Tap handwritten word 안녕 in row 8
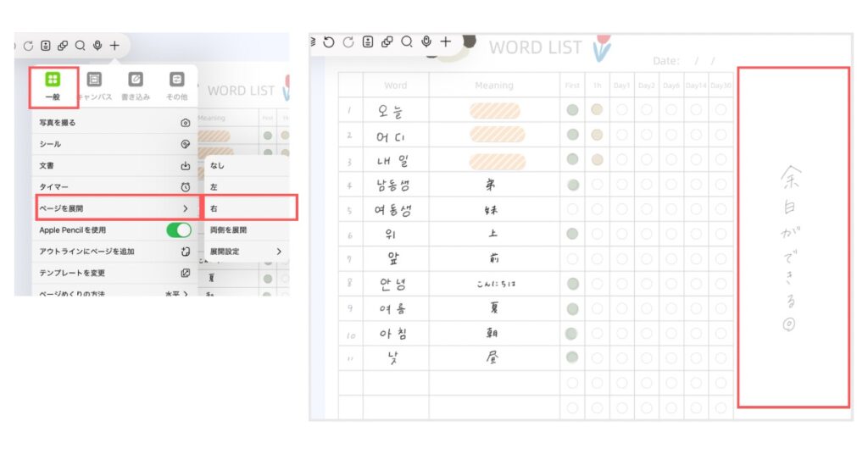868x454 pixels. tap(393, 285)
